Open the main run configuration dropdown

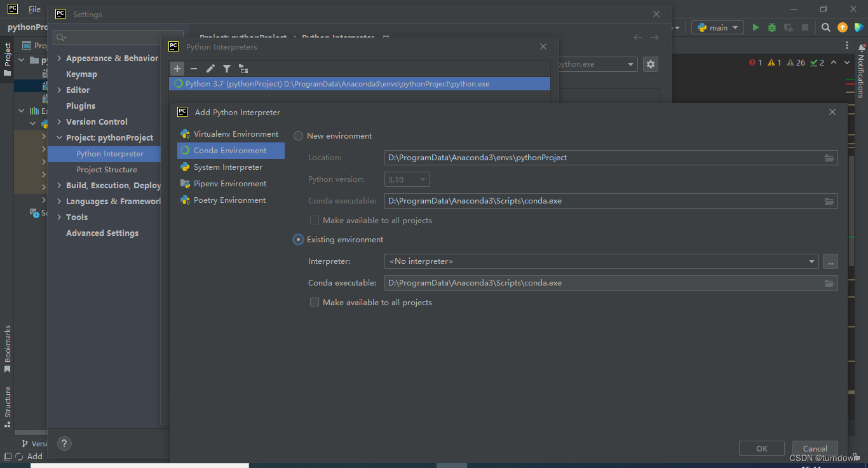pos(717,27)
